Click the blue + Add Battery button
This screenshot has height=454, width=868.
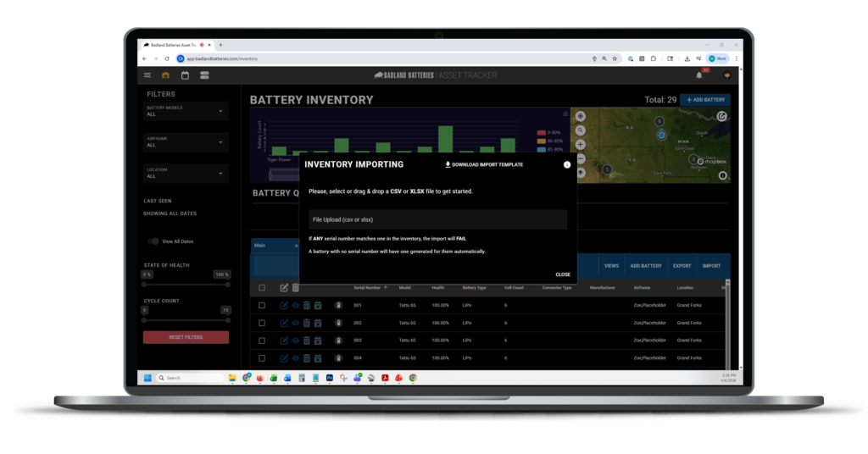click(705, 100)
